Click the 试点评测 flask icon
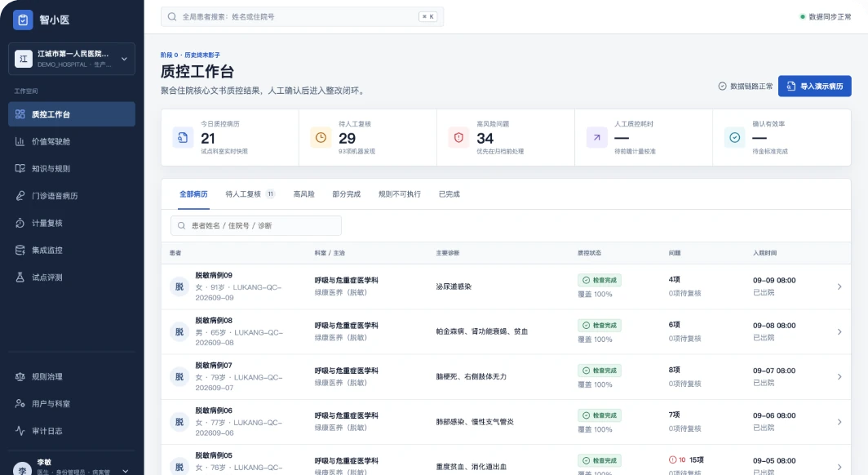This screenshot has width=868, height=475. coord(20,277)
